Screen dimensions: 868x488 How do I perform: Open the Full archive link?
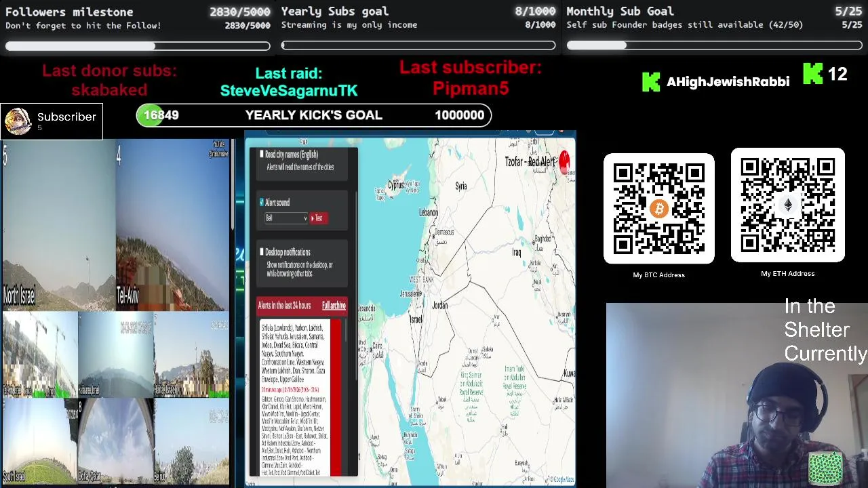pyautogui.click(x=334, y=306)
